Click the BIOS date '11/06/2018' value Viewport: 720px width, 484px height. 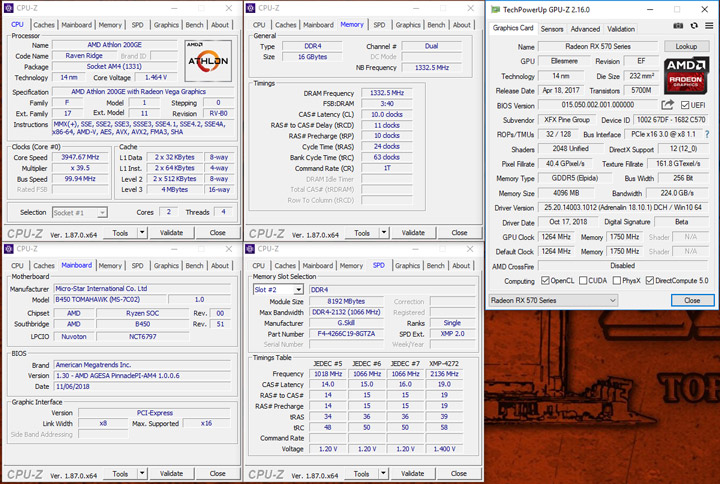[x=142, y=387]
